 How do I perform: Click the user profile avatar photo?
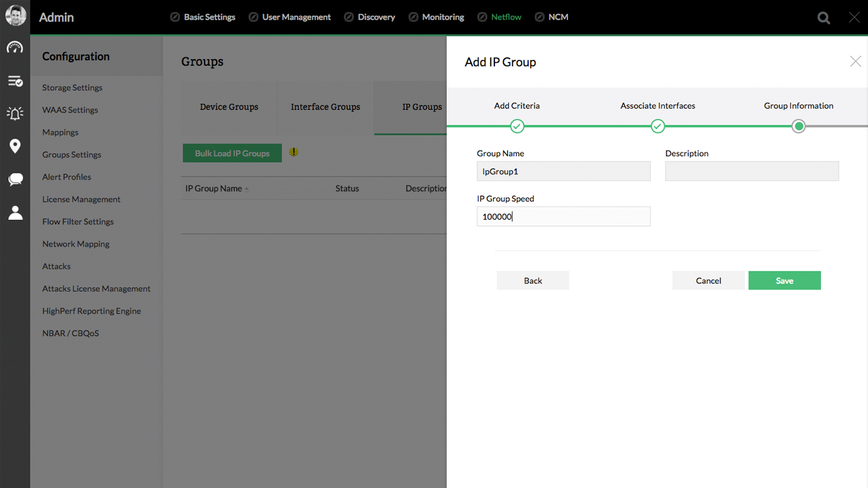pyautogui.click(x=16, y=16)
